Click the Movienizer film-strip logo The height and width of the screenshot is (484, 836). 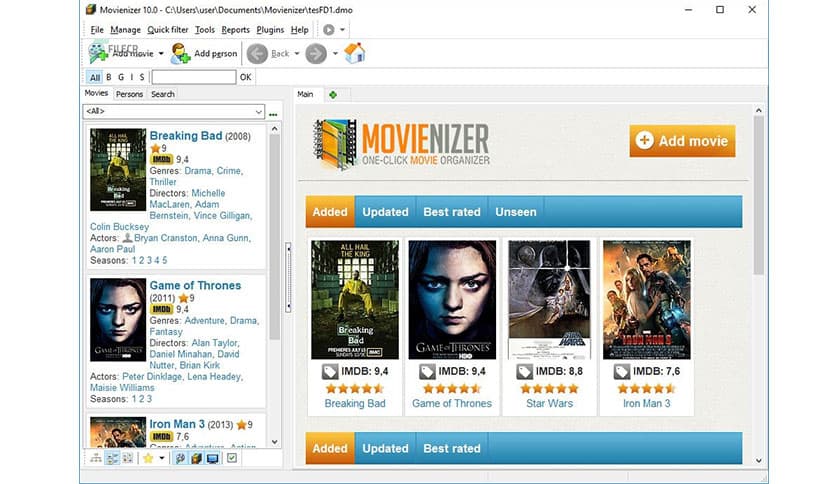point(335,144)
